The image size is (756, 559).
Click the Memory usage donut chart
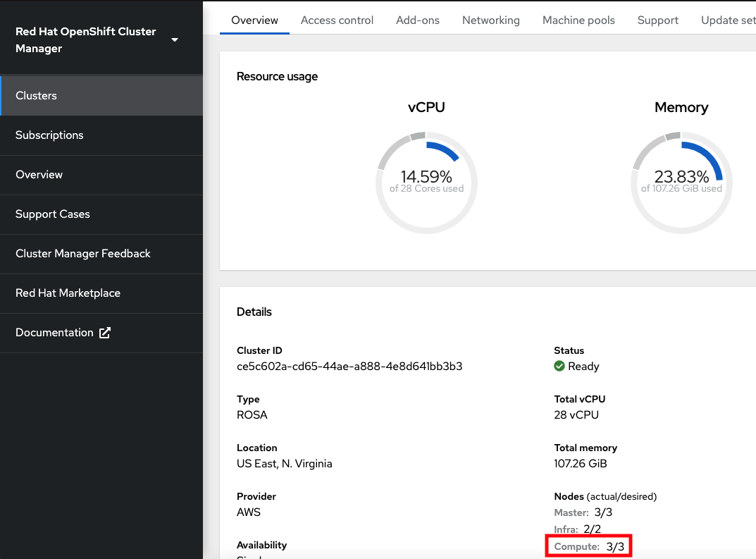(x=681, y=182)
